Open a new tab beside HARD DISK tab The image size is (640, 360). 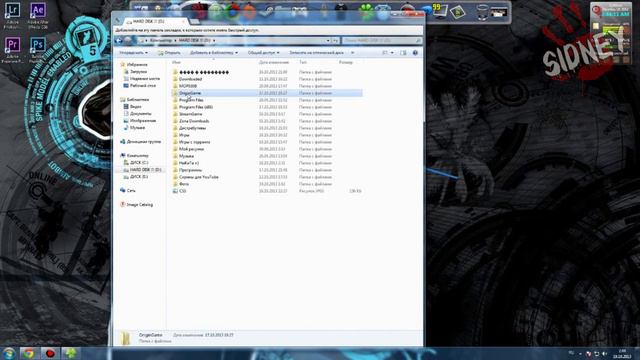(195, 21)
